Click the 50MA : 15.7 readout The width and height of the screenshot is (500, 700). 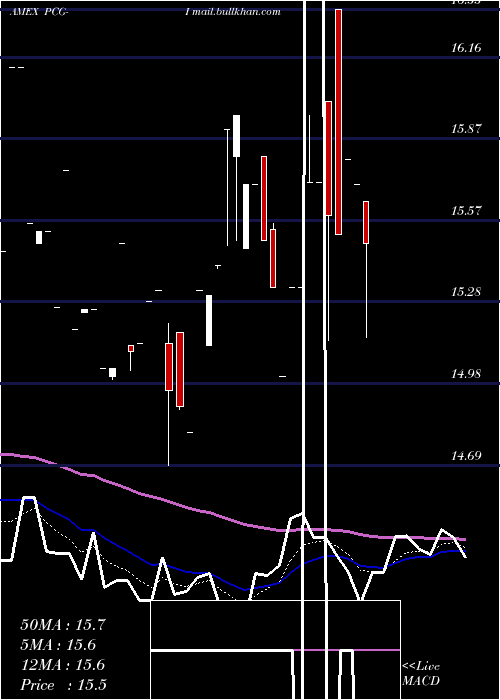tap(62, 625)
